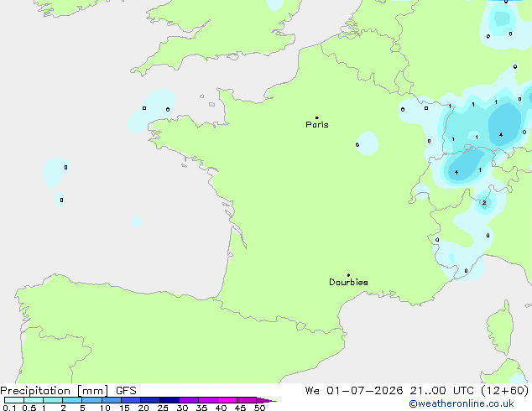Select the 30 mm legend color swatch
Viewport: 532px width, 411px height.
pyautogui.click(x=189, y=400)
